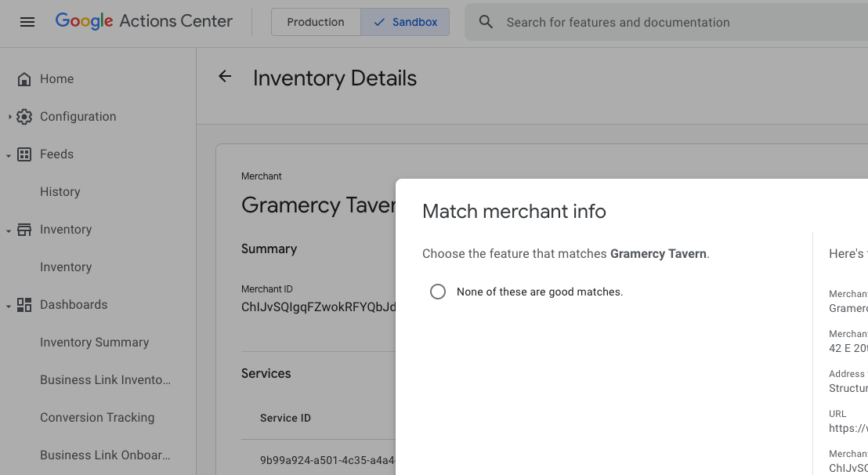Collapse the Dashboards section arrow
The height and width of the screenshot is (475, 868).
point(9,306)
